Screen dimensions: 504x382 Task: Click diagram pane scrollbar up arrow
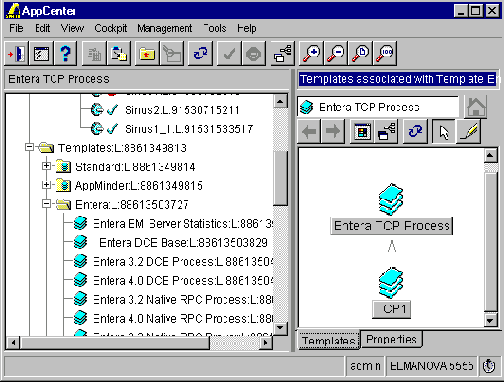[490, 155]
